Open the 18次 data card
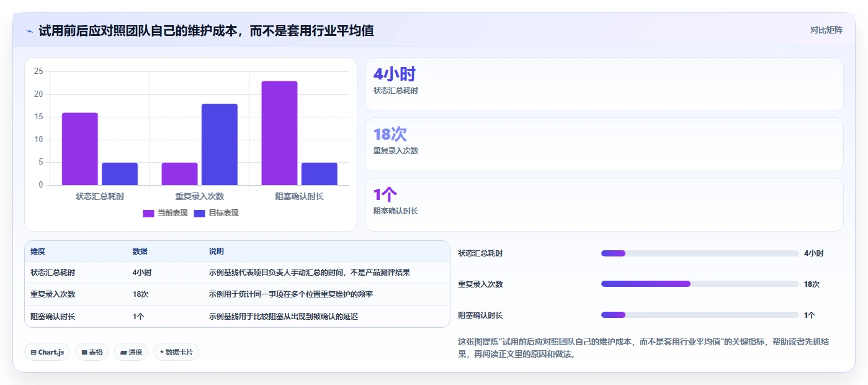868x385 pixels. pos(604,144)
